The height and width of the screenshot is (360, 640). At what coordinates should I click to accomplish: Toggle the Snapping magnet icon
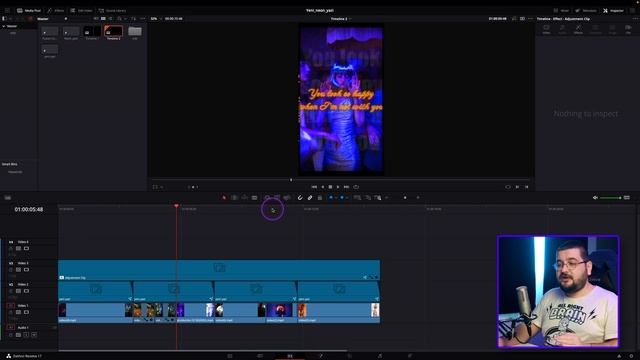[x=300, y=198]
